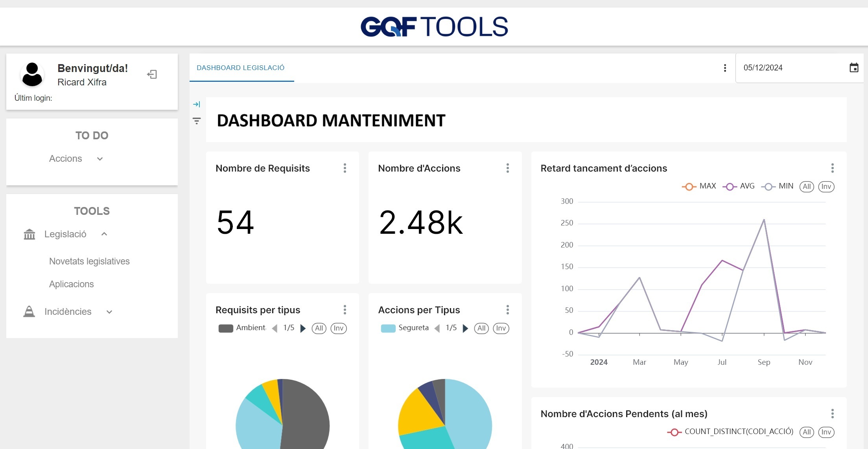Click the user name Ricard Xifra
Viewport: 868px width, 449px height.
tap(82, 82)
